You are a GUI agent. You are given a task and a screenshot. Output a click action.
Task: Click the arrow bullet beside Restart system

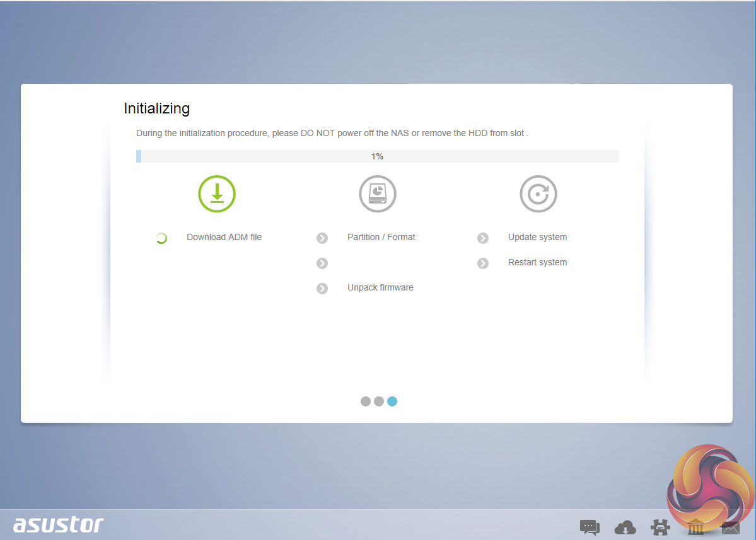click(x=482, y=263)
